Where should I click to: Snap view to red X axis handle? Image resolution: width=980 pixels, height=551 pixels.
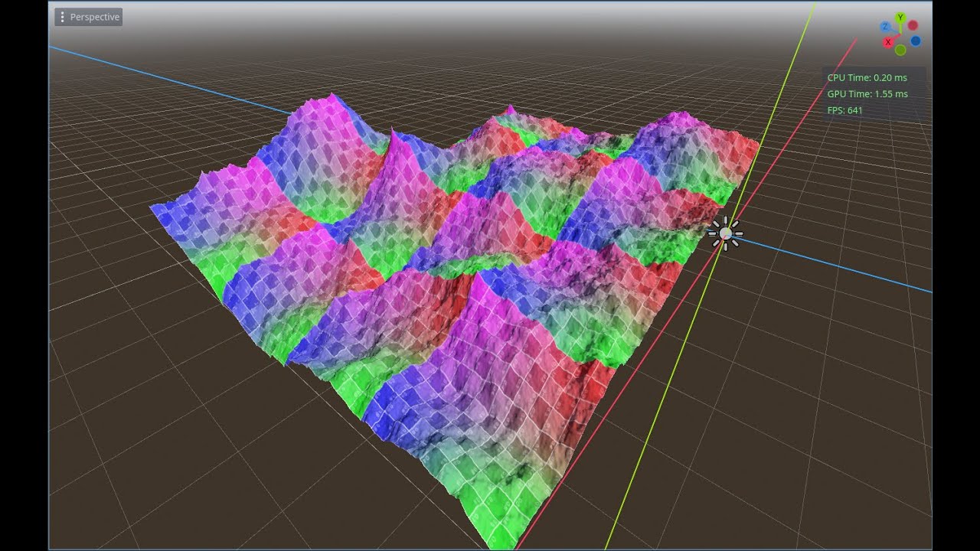[888, 42]
